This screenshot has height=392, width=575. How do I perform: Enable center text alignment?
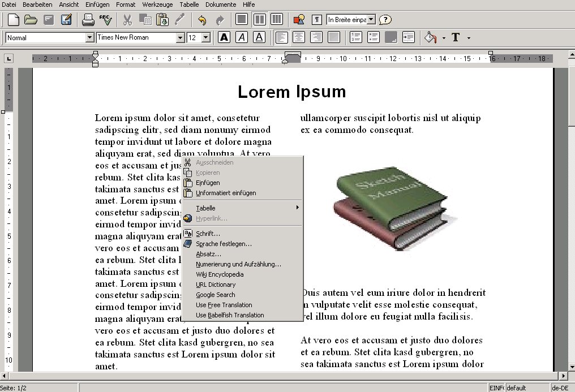tap(298, 37)
